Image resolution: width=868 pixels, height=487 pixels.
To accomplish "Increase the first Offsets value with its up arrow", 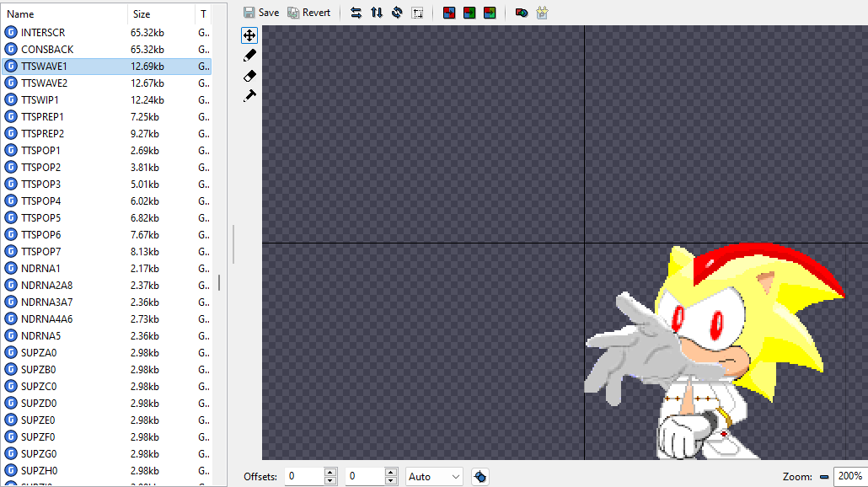I will tap(330, 473).
